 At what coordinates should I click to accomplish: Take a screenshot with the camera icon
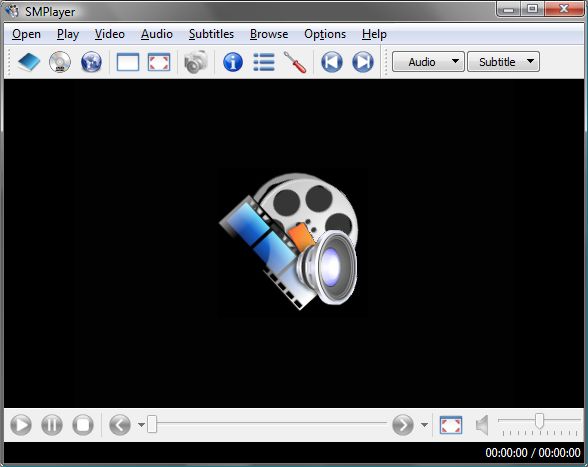(x=195, y=62)
